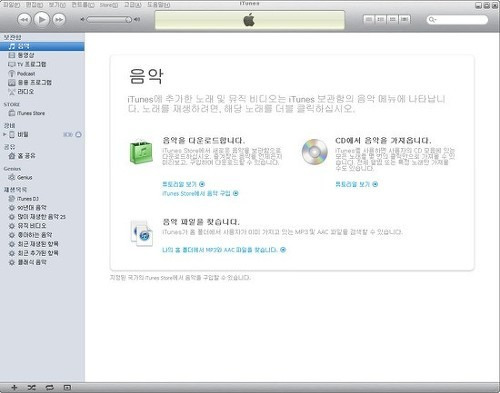Click the CD disc icon
This screenshot has width=500, height=393.
pyautogui.click(x=315, y=152)
